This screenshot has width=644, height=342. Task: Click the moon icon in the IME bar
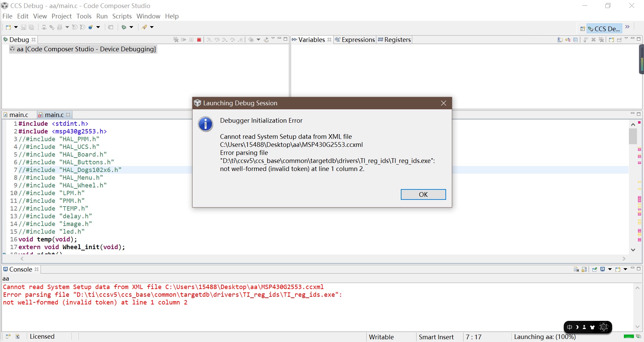coord(577,327)
